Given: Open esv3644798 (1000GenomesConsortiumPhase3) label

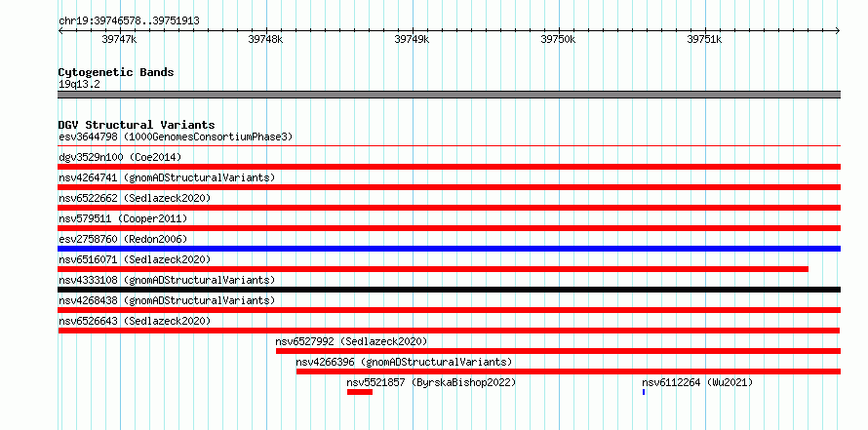Looking at the screenshot, I should point(176,137).
